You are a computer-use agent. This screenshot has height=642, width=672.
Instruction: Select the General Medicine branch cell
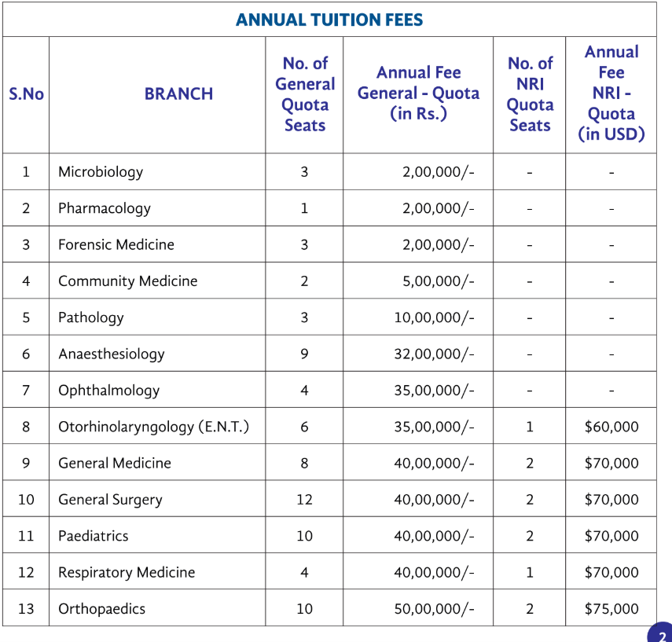pyautogui.click(x=115, y=463)
